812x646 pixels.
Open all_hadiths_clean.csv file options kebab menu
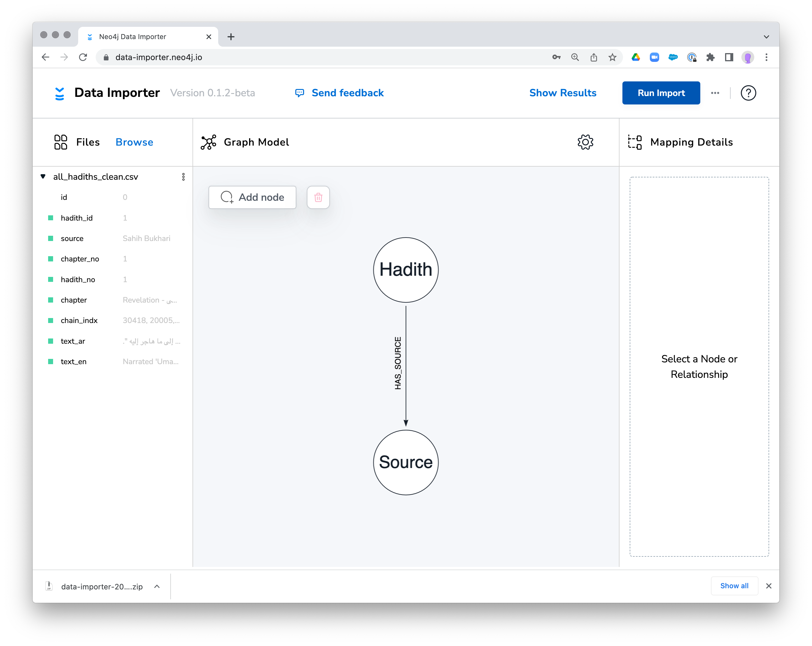point(183,177)
